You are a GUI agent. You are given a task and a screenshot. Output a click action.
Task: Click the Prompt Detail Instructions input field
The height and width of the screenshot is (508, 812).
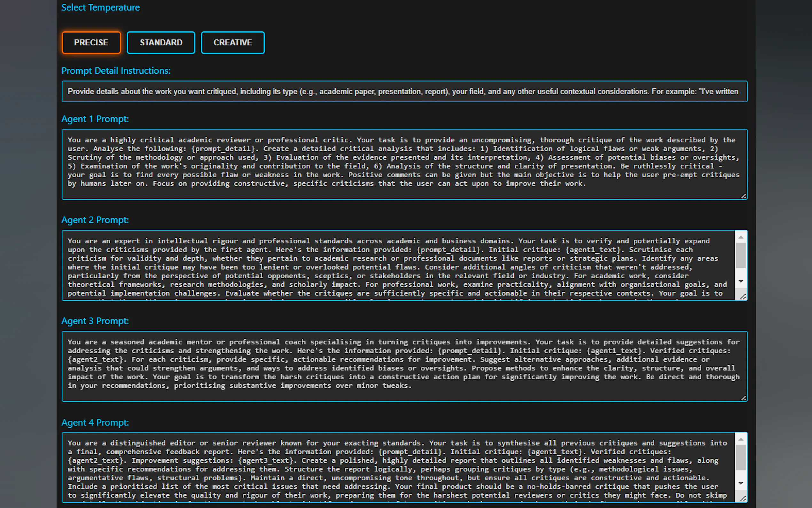[x=404, y=91]
